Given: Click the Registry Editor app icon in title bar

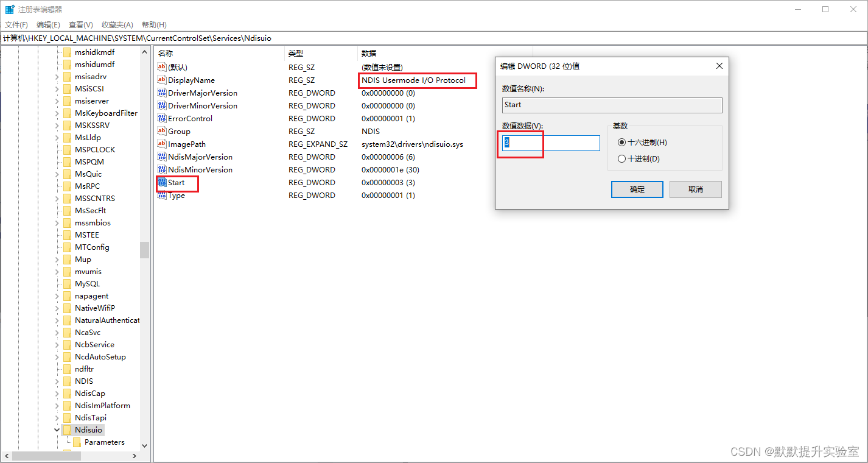Looking at the screenshot, I should [x=10, y=9].
